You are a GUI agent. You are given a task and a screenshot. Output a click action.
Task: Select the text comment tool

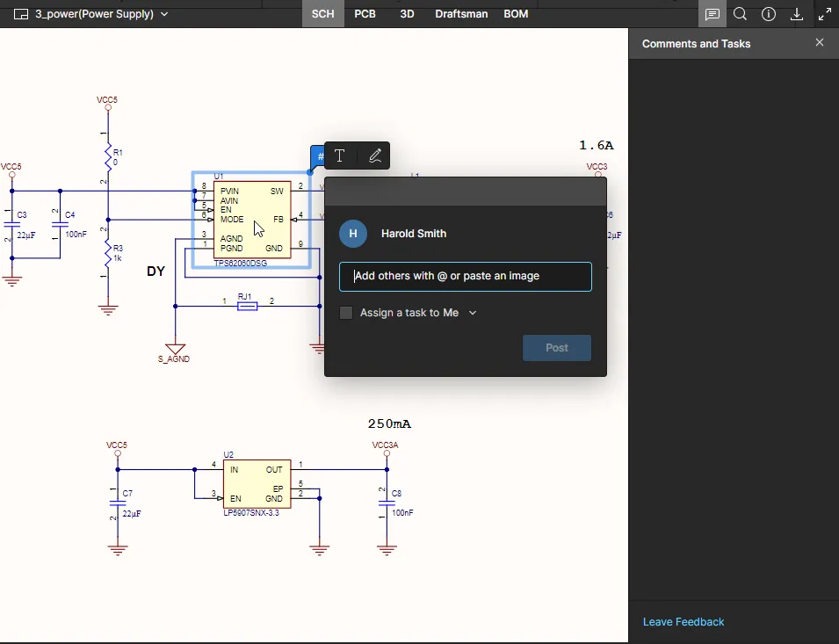(340, 156)
